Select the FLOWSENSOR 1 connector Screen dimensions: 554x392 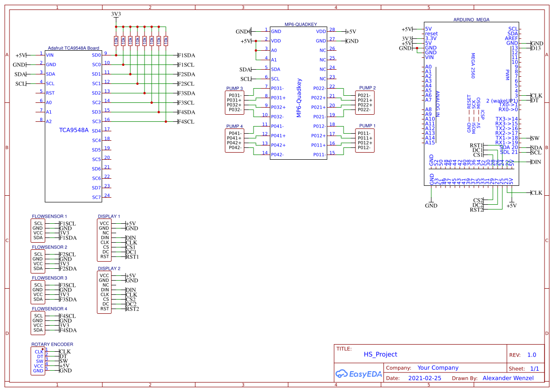44,230
